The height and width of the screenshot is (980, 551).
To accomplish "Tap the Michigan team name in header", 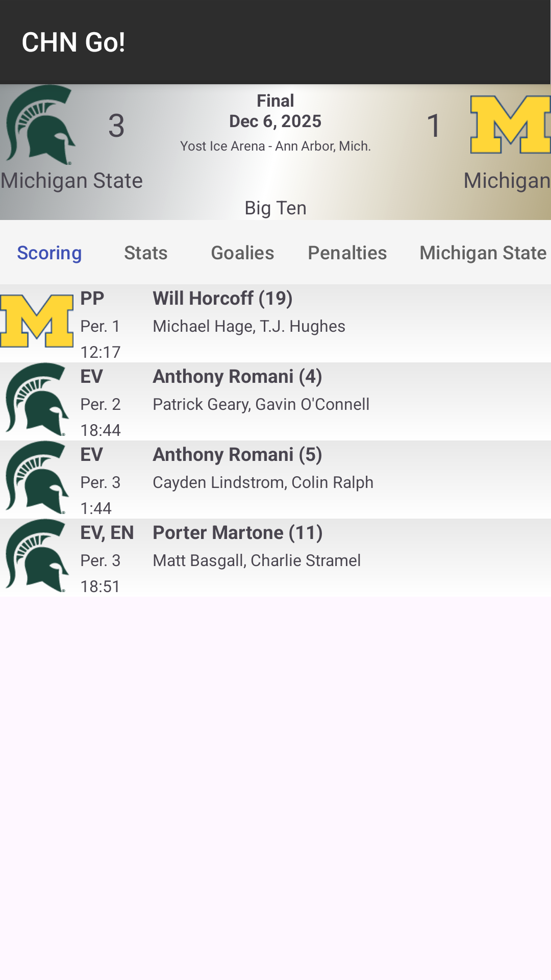I will click(x=506, y=181).
